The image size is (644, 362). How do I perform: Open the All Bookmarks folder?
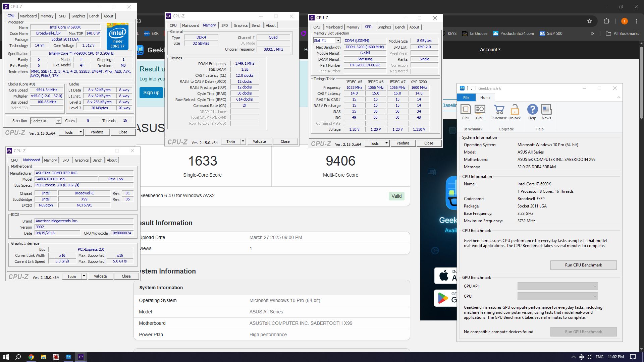(623, 34)
